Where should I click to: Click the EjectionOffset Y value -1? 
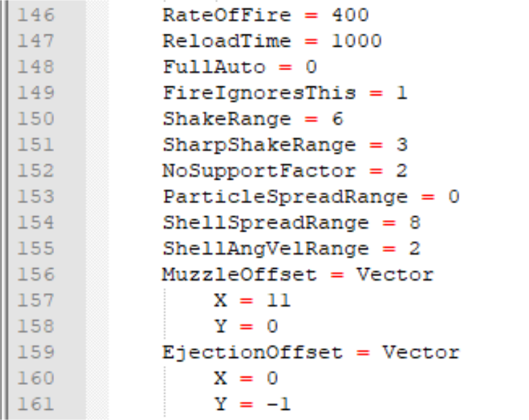point(278,404)
